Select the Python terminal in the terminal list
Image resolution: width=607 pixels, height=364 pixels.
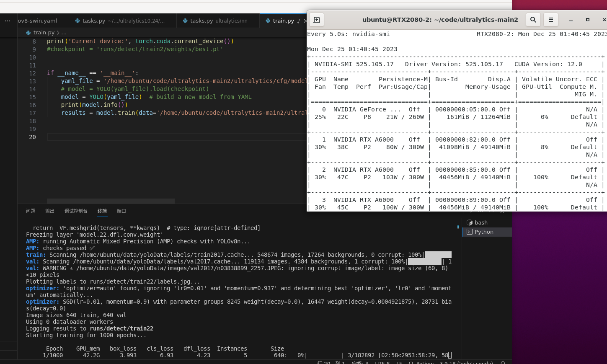pos(487,232)
